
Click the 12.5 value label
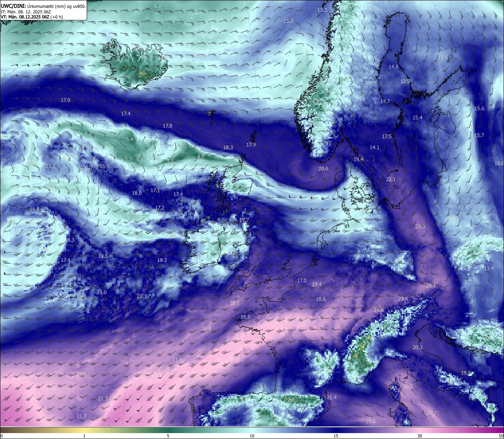pos(405,81)
